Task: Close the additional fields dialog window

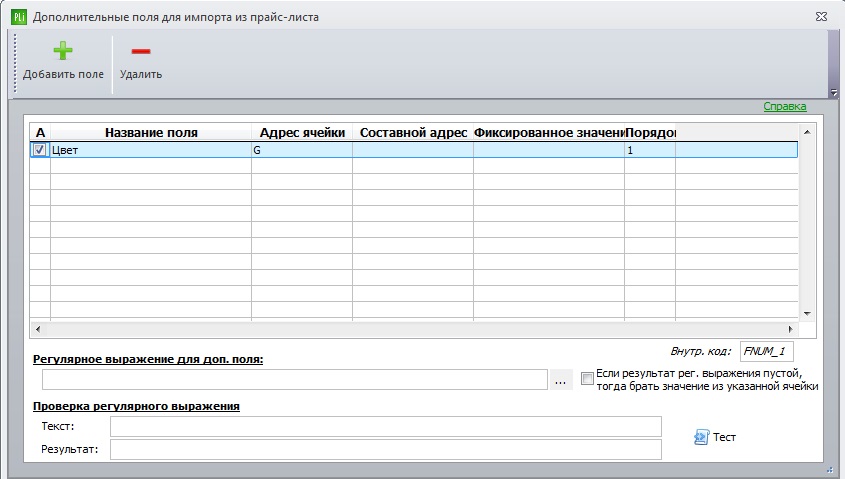Action: [821, 17]
